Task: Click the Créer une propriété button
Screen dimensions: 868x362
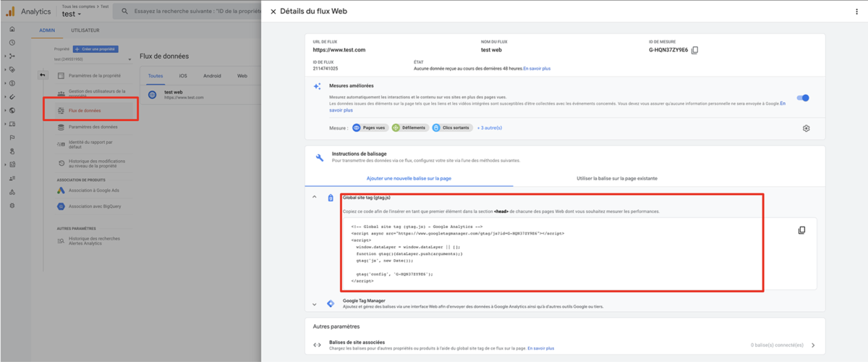Action: (x=95, y=49)
